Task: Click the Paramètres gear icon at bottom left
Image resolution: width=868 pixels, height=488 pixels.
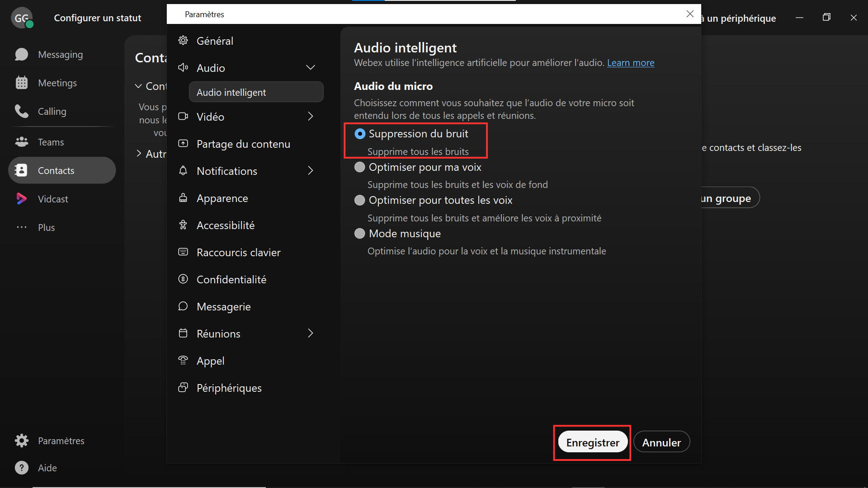Action: tap(21, 441)
